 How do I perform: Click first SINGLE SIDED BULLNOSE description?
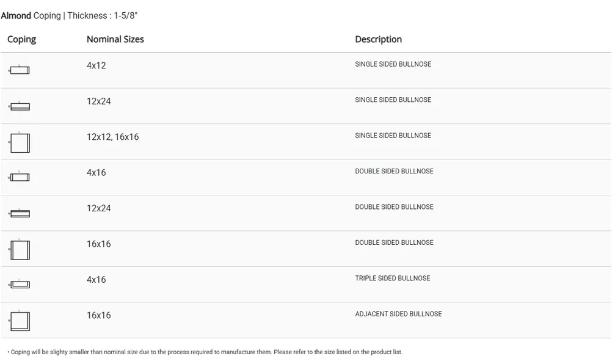(393, 64)
